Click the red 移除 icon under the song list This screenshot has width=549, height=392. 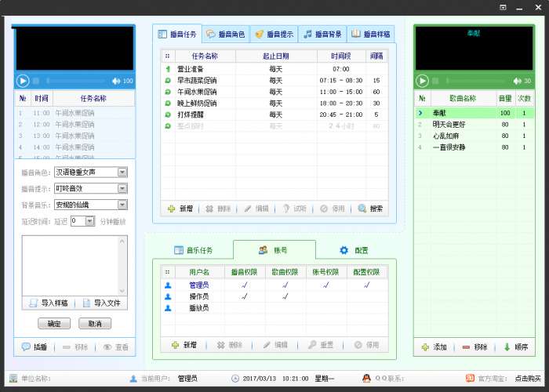point(466,347)
